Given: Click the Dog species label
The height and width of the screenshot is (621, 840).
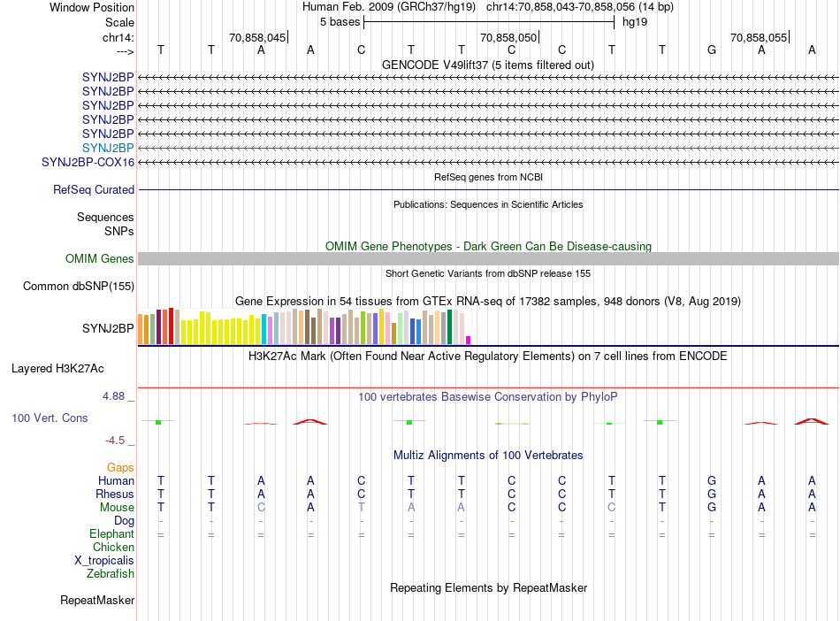Looking at the screenshot, I should point(124,521).
